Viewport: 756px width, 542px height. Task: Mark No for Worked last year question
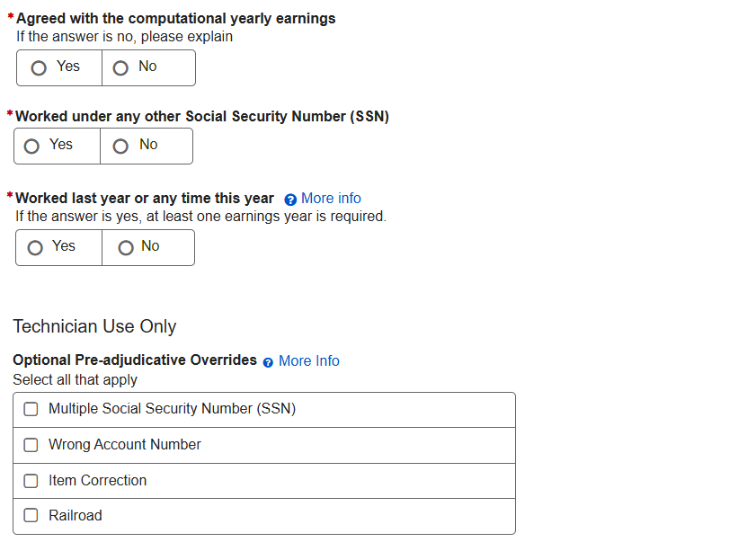(x=126, y=247)
